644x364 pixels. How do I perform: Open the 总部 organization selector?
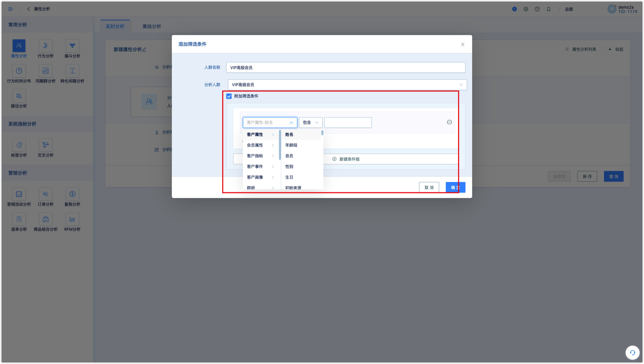click(x=569, y=9)
